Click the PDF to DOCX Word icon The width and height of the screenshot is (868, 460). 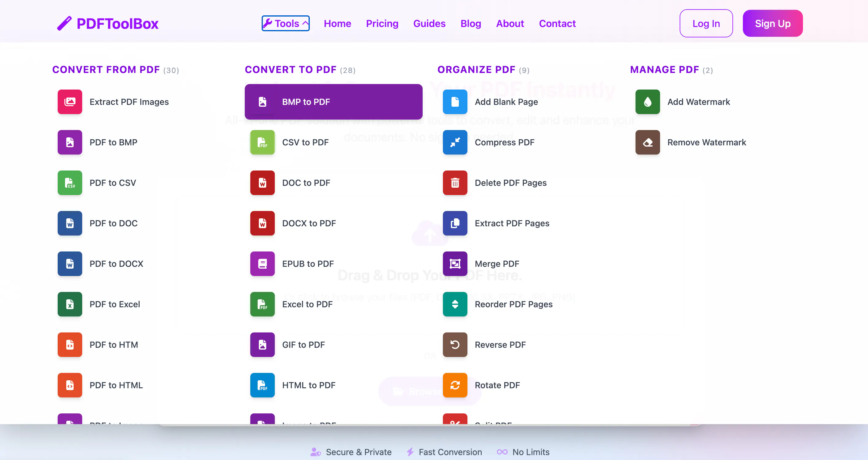(x=70, y=263)
